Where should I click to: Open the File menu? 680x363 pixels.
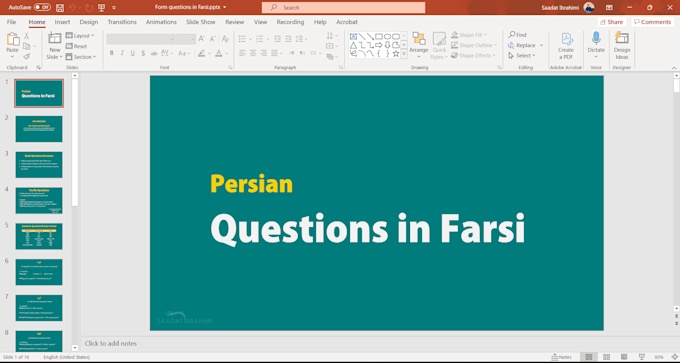point(11,22)
